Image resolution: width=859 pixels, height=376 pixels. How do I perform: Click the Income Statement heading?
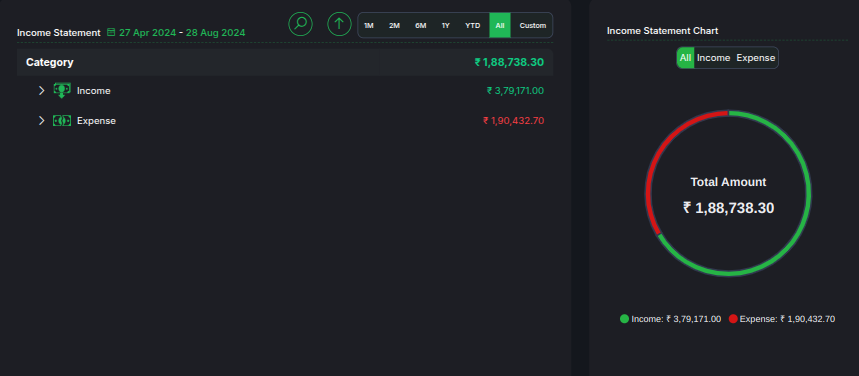click(x=59, y=33)
